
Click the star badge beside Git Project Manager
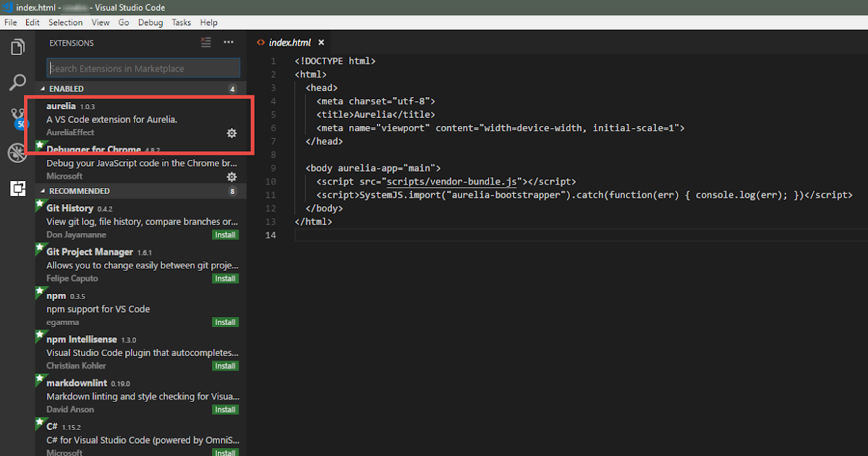click(x=40, y=248)
